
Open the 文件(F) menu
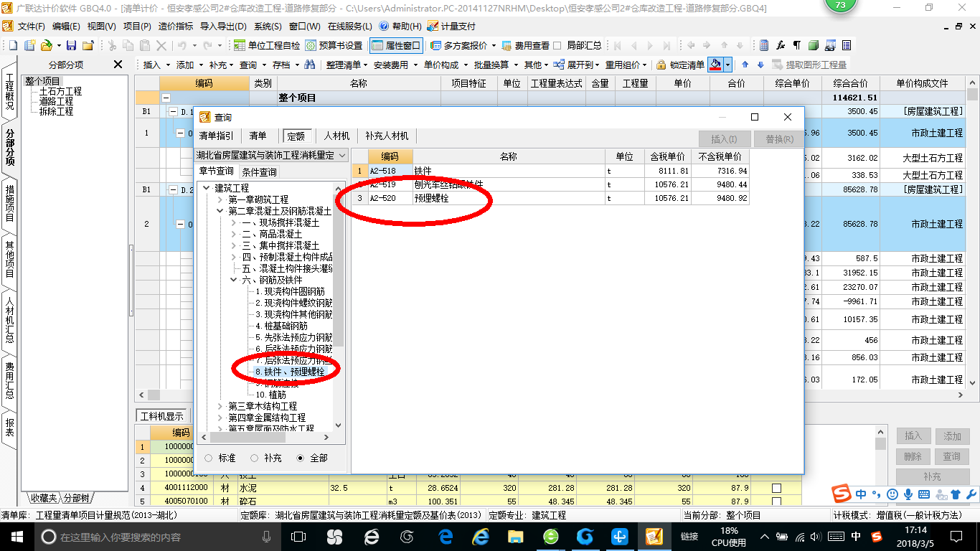31,26
